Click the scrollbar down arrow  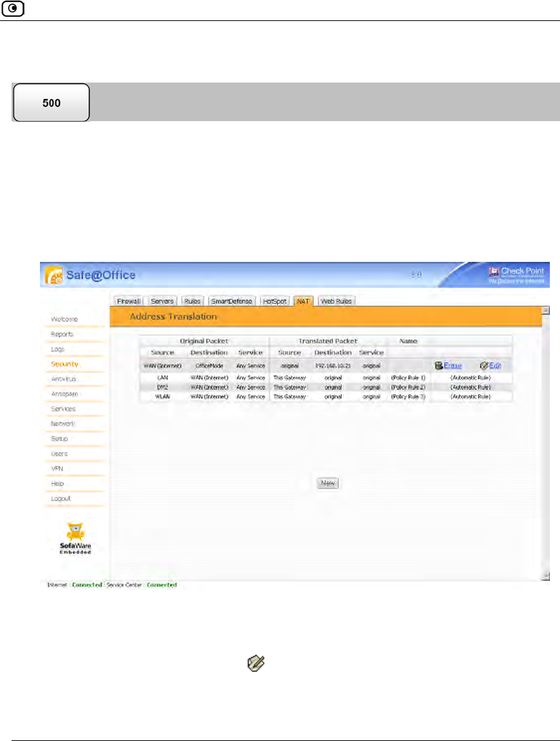click(x=546, y=576)
